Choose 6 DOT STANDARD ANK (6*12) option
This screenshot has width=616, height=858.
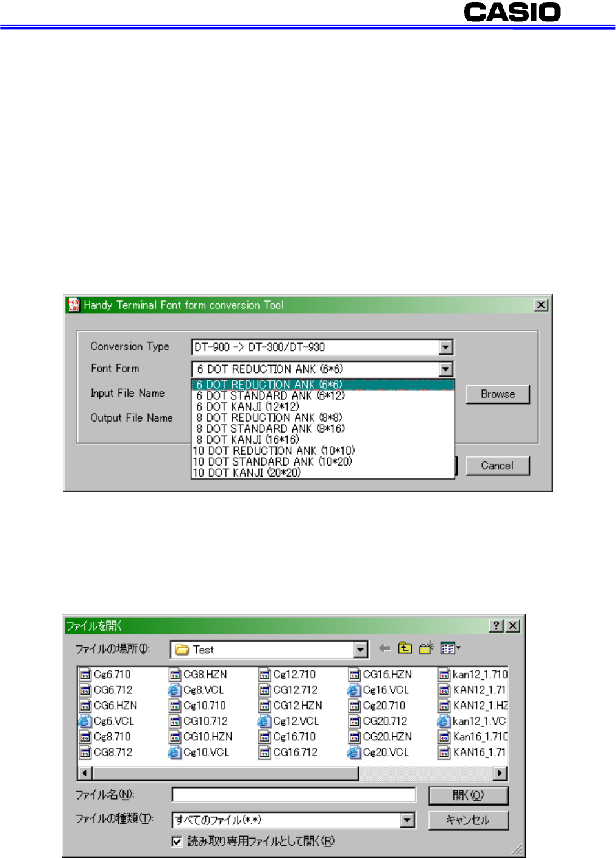(323, 396)
